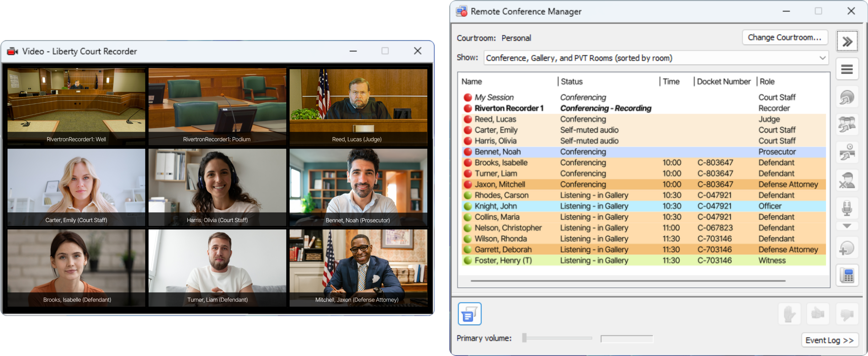
Task: Select the Turner, Liam row in list
Action: point(644,173)
